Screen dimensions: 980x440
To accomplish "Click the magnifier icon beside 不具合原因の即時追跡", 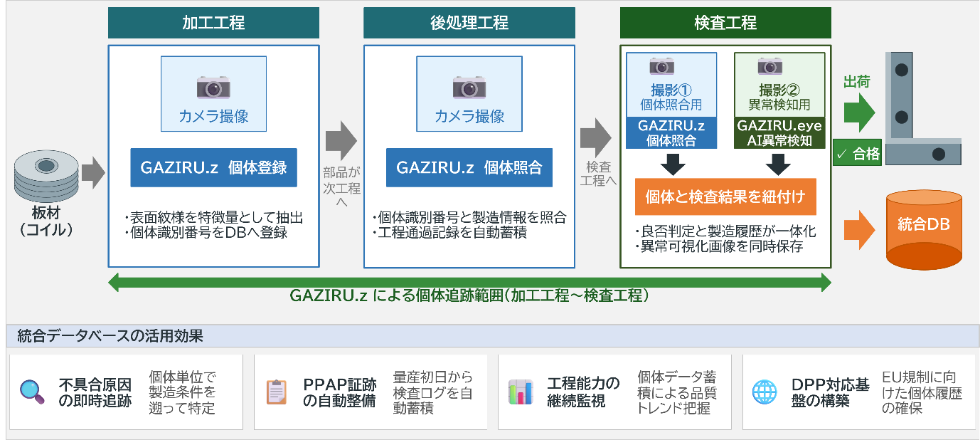I will 33,392.
